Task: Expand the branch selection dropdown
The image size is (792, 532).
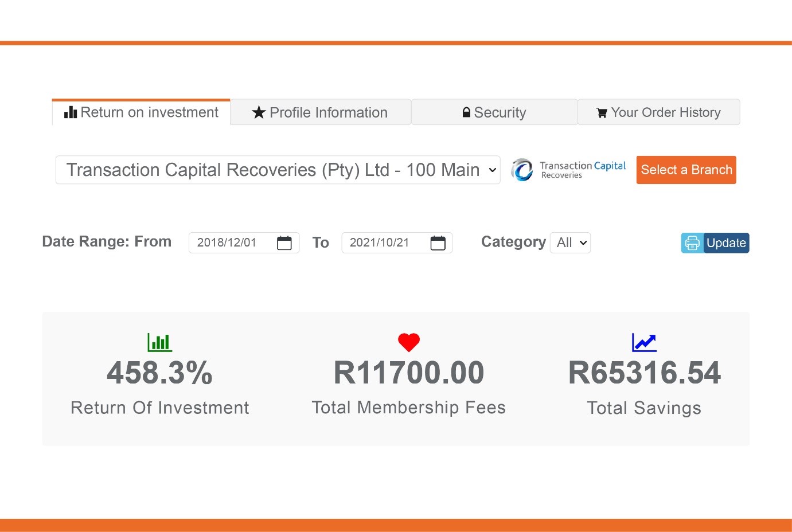Action: (278, 170)
